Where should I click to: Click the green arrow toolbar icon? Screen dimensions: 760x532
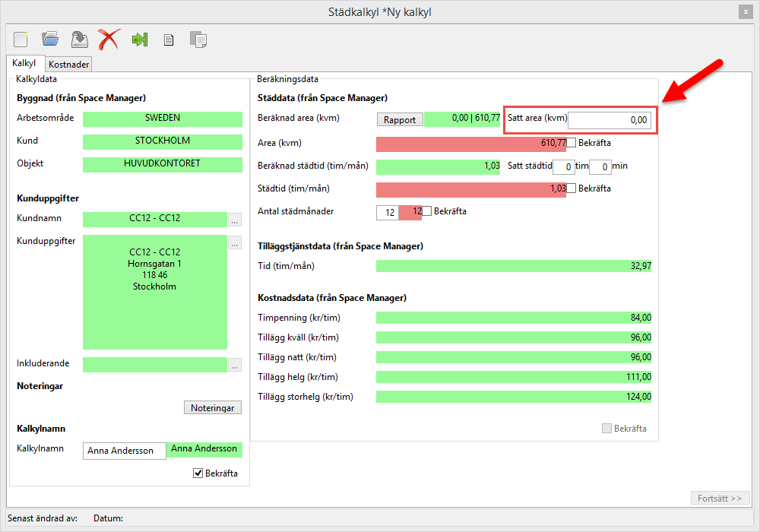139,39
